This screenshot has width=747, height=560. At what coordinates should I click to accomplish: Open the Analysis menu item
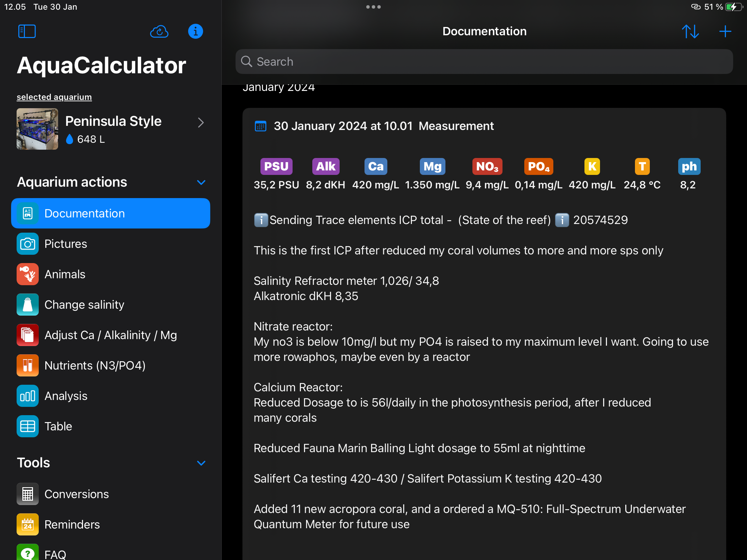[x=66, y=396]
